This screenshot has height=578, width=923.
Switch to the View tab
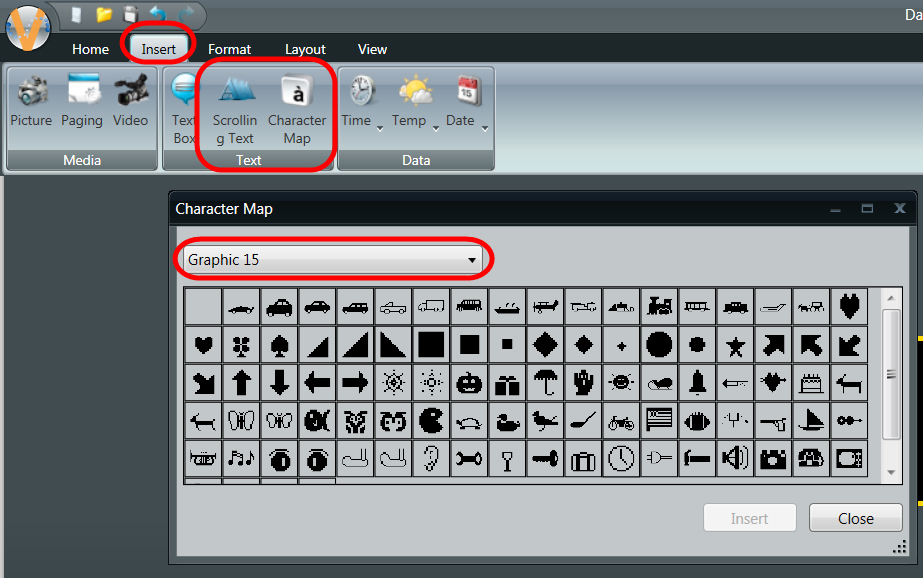click(372, 48)
